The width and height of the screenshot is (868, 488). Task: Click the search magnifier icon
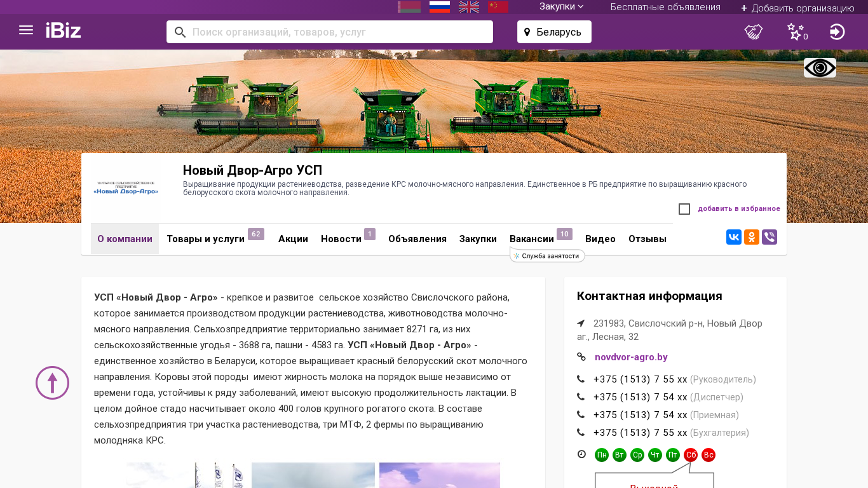click(x=180, y=32)
